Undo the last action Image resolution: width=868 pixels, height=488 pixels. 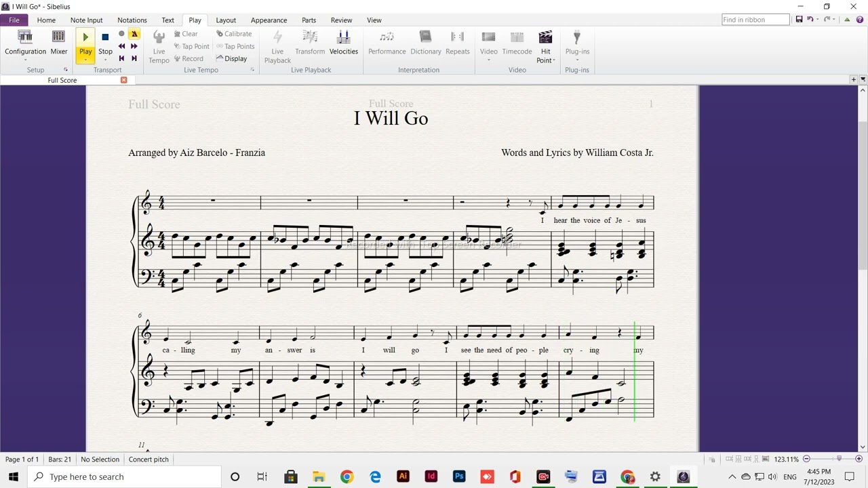click(810, 20)
